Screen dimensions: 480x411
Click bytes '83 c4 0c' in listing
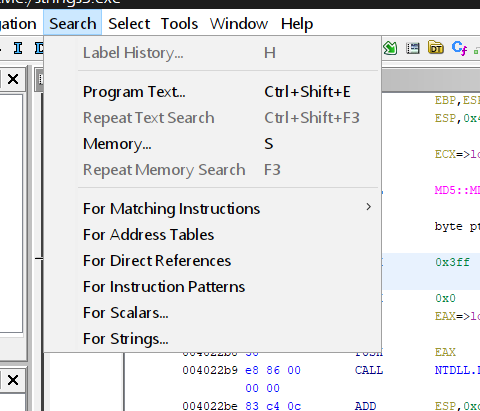(x=273, y=406)
